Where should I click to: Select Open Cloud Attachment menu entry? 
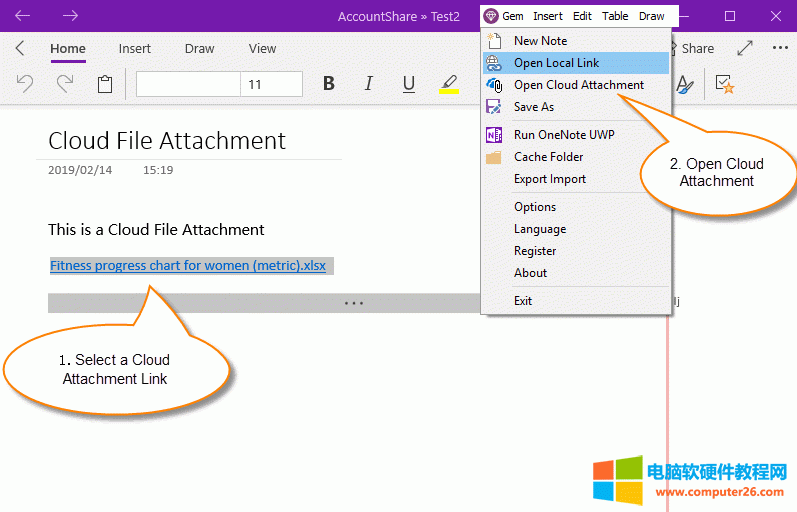click(578, 85)
